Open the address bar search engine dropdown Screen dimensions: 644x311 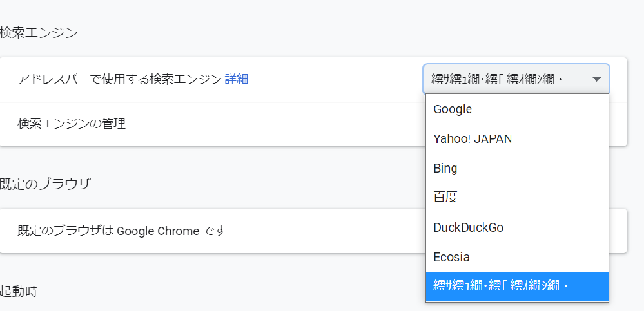pyautogui.click(x=516, y=79)
